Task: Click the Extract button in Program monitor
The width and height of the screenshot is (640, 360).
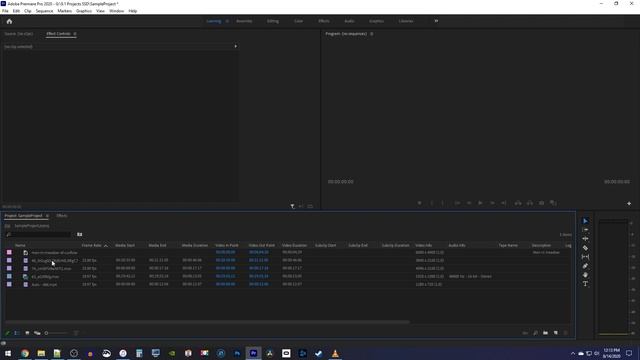Action: [530, 203]
